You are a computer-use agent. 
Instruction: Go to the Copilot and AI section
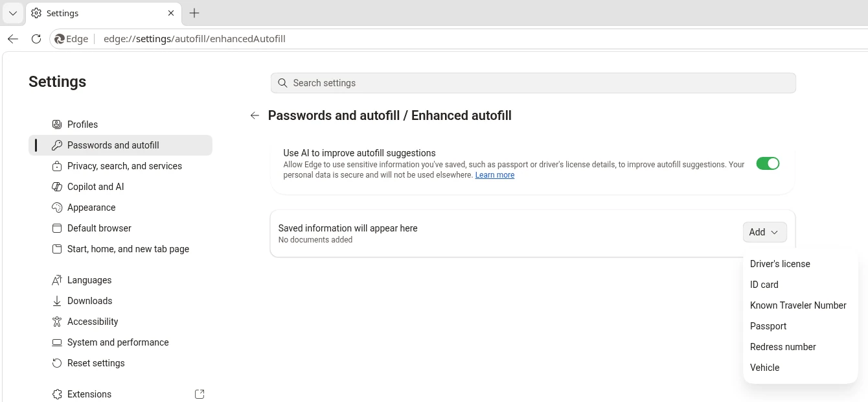pyautogui.click(x=120, y=187)
